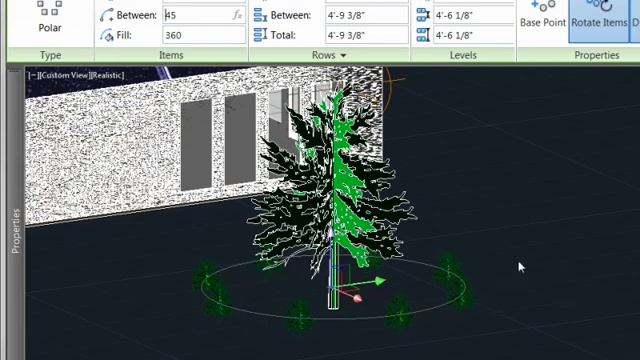Screen dimensions: 640x360
Task: Click the Properties panel title in ribbon
Action: click(597, 55)
